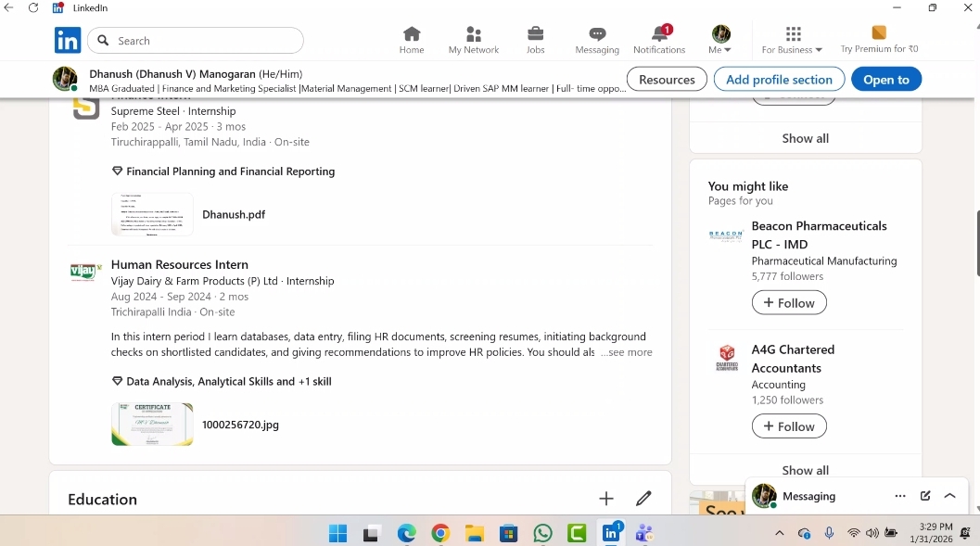Add education with the plus icon
Viewport: 980px width, 546px height.
[x=606, y=499]
